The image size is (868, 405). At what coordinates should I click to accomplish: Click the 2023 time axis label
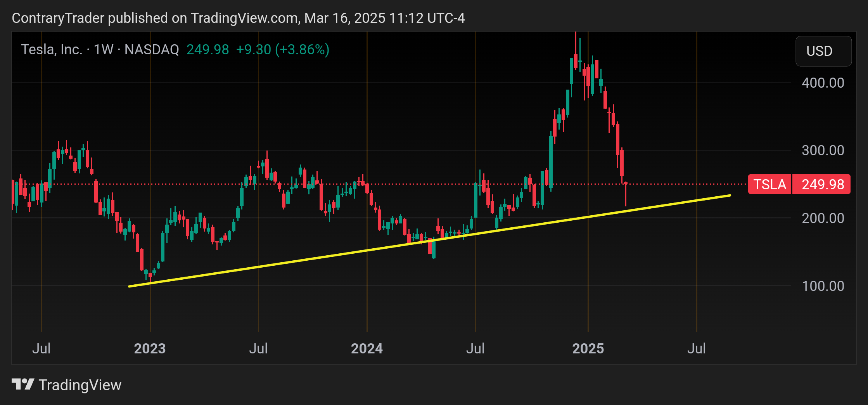150,348
